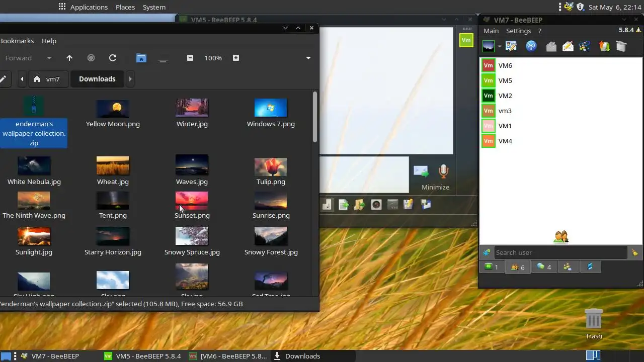Click the Minimize label in VM5 chat window
Screen dimensions: 644x362
[x=435, y=187]
